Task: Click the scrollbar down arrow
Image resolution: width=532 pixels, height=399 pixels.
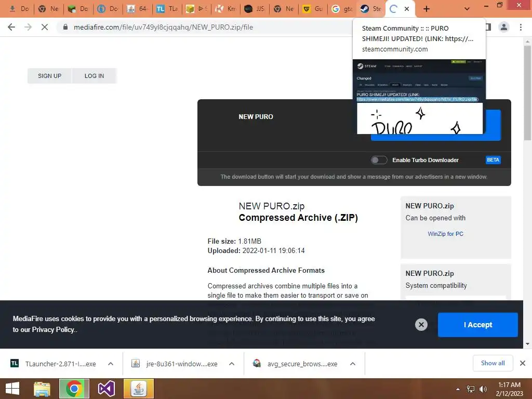Action: pos(527,344)
